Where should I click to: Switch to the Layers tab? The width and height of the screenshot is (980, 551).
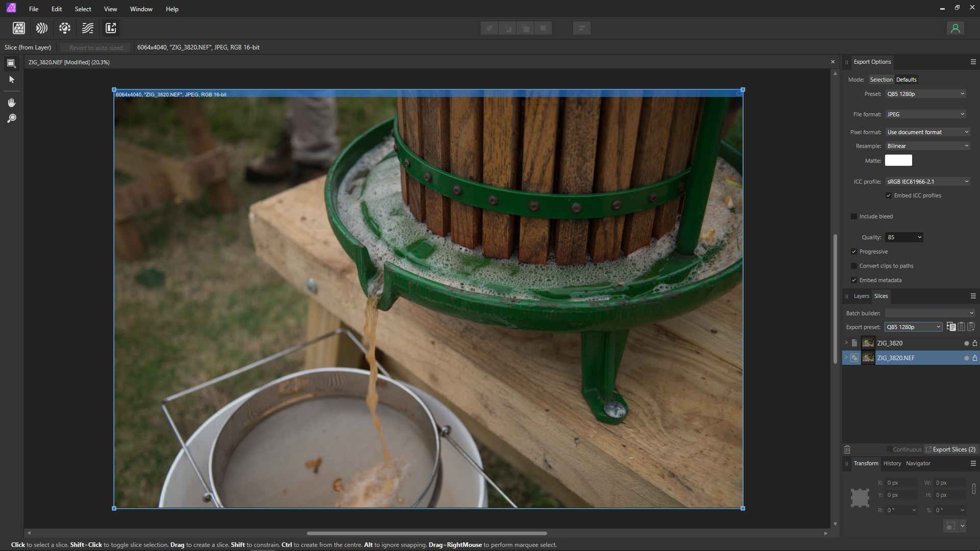861,296
